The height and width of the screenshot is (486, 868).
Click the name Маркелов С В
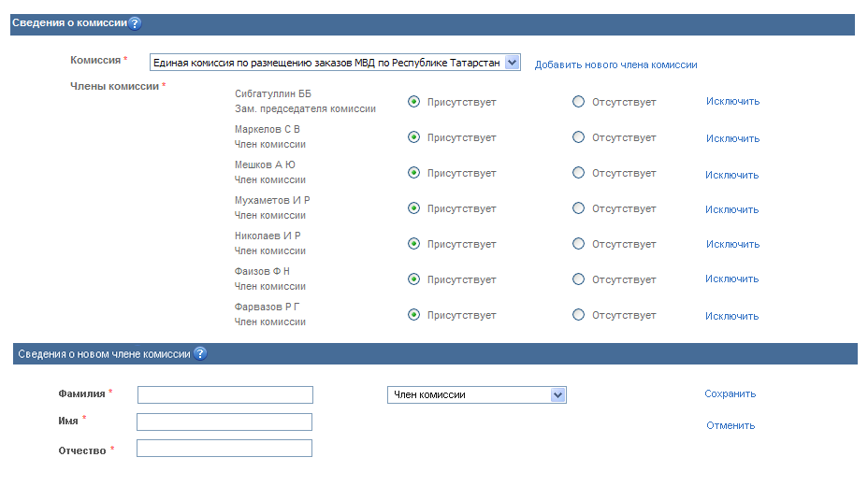pos(267,129)
